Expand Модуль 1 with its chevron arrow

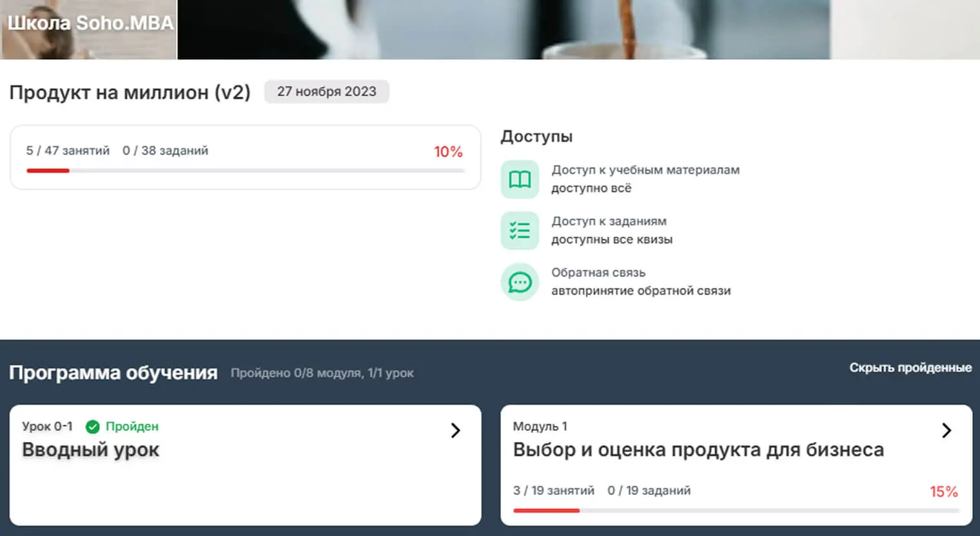[x=947, y=430]
